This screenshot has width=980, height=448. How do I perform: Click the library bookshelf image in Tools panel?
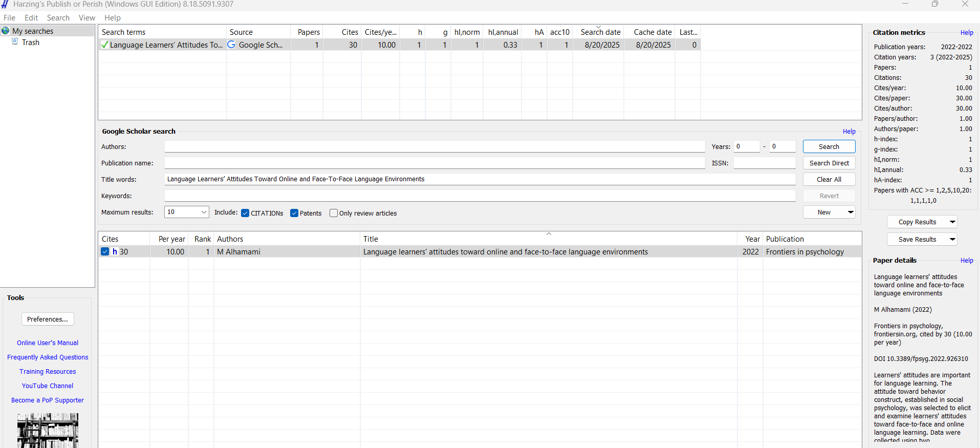tap(48, 431)
